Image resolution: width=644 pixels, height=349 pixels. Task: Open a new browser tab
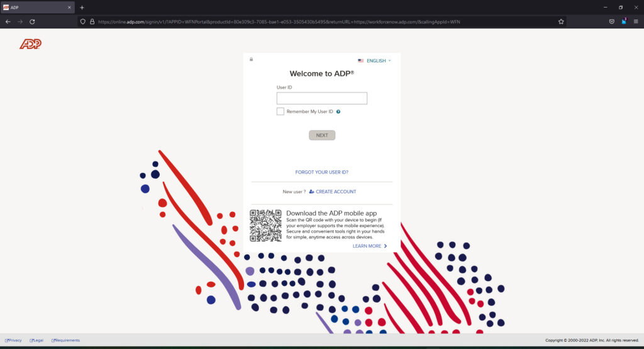pos(82,8)
